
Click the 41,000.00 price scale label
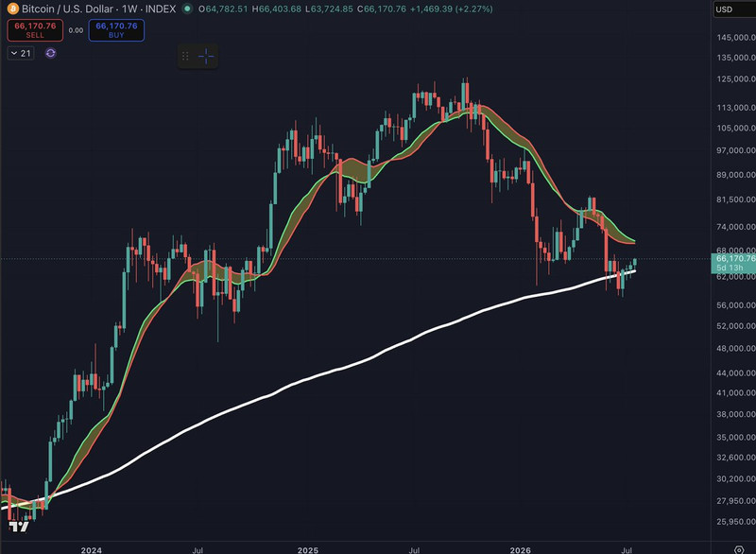pyautogui.click(x=736, y=393)
